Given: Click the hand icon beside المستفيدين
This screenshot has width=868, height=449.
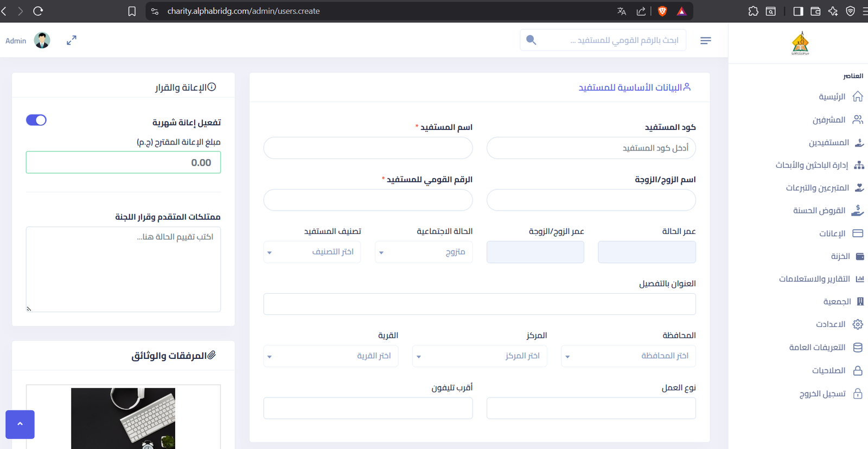Looking at the screenshot, I should click(859, 143).
